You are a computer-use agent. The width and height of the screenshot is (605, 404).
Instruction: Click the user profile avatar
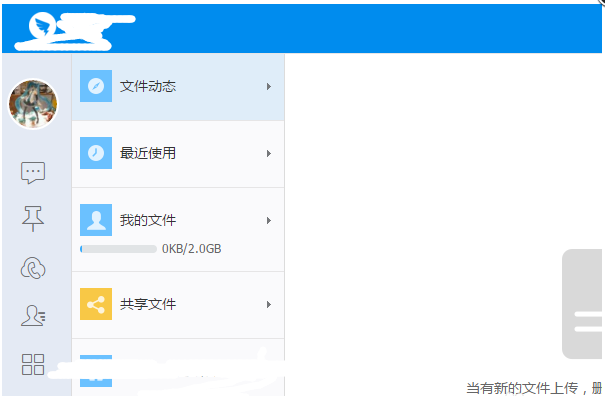pos(33,104)
